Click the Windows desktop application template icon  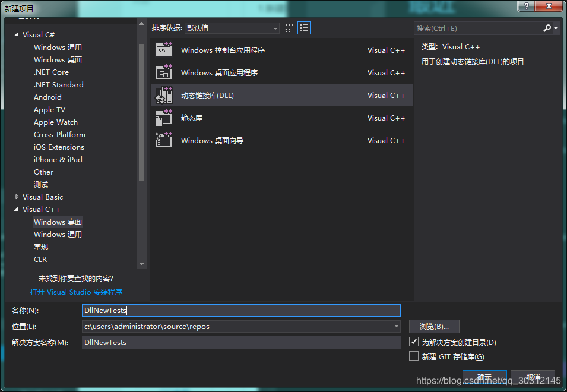click(164, 72)
